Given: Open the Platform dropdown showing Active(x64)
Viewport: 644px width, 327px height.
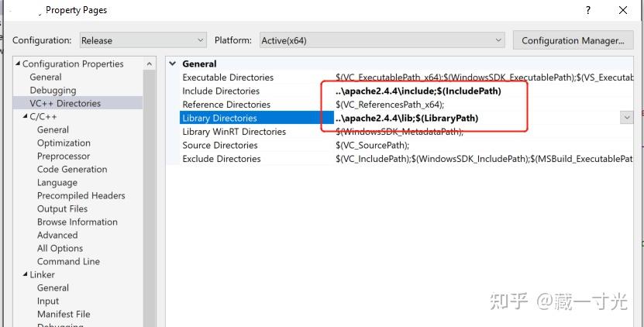Looking at the screenshot, I should pyautogui.click(x=381, y=40).
